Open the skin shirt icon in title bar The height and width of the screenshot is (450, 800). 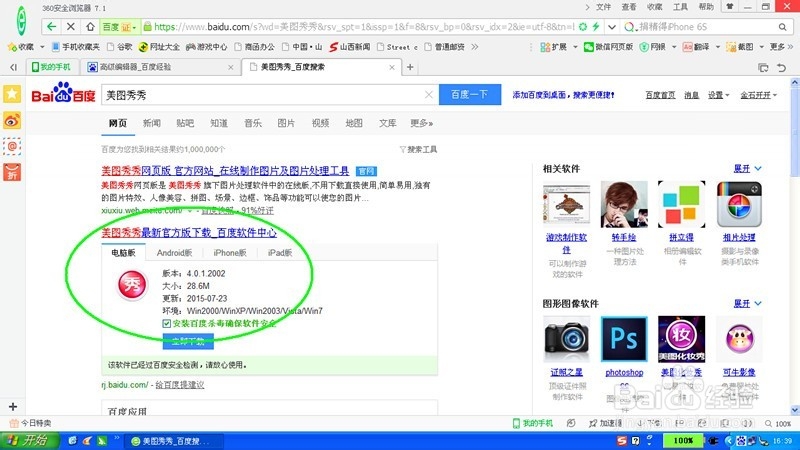[730, 7]
